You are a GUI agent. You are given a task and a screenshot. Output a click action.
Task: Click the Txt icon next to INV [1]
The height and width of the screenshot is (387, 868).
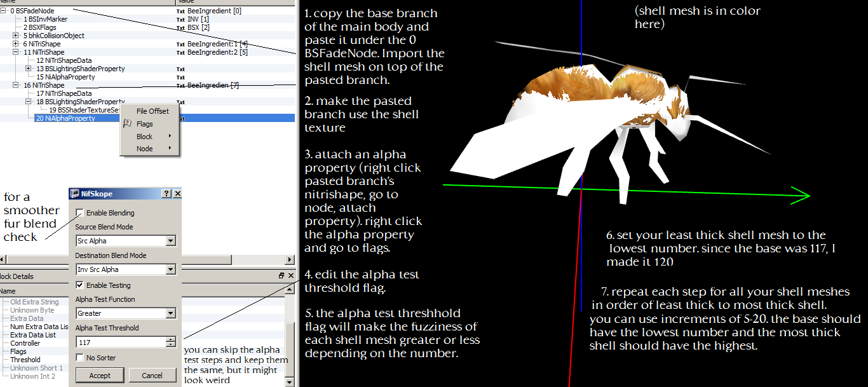180,20
